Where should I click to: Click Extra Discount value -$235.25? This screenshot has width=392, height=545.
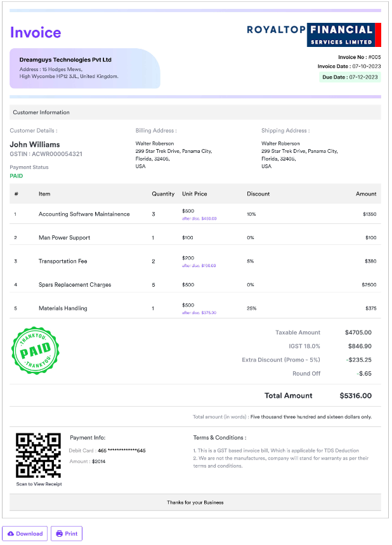pyautogui.click(x=358, y=360)
